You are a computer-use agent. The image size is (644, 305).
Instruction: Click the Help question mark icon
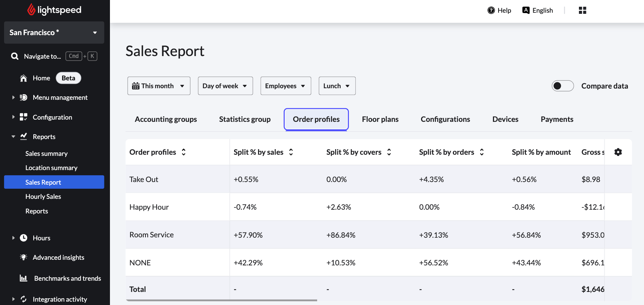(491, 10)
